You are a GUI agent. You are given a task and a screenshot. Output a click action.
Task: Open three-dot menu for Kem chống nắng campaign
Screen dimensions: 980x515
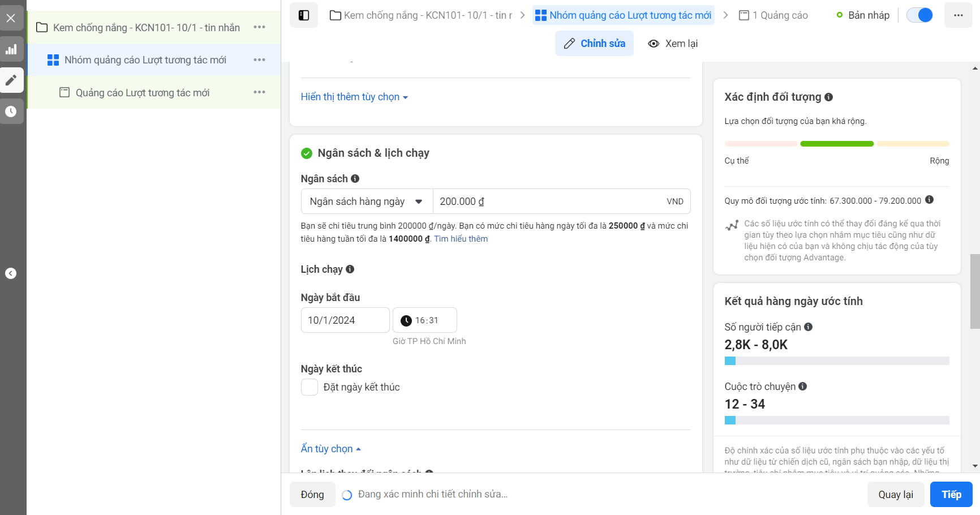[x=259, y=27]
